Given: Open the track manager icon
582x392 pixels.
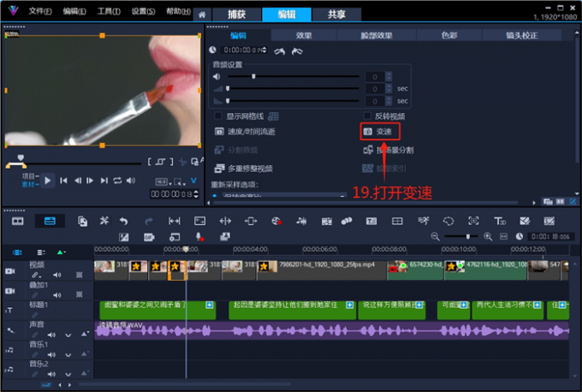Looking at the screenshot, I should 41,252.
